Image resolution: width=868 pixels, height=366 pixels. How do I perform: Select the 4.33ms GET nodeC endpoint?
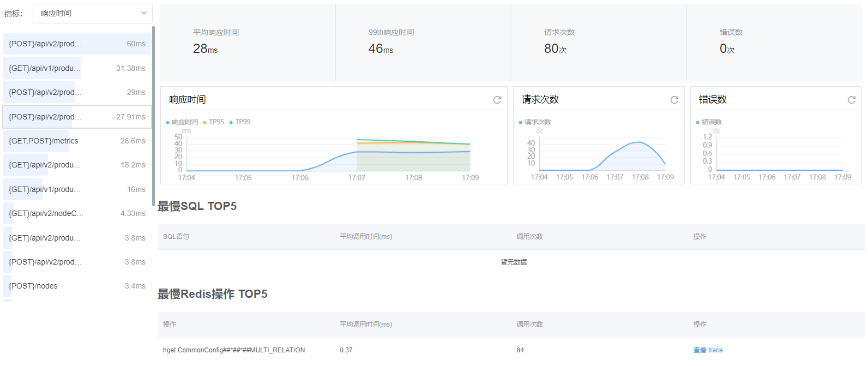(77, 213)
